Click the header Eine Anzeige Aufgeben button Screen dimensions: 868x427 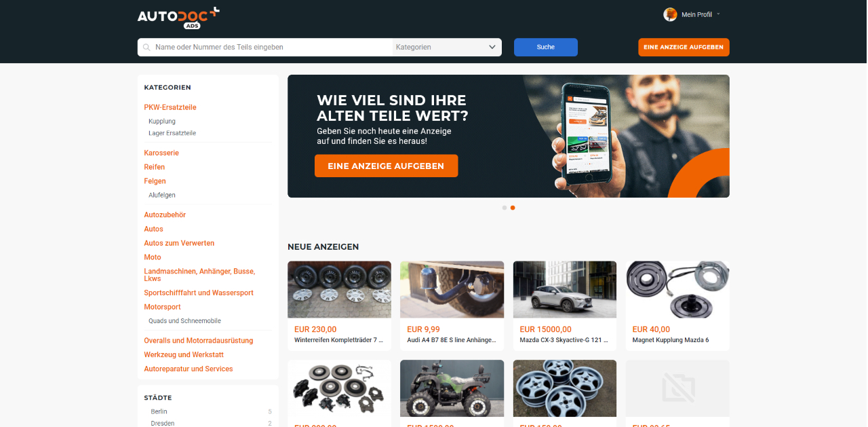pyautogui.click(x=684, y=48)
